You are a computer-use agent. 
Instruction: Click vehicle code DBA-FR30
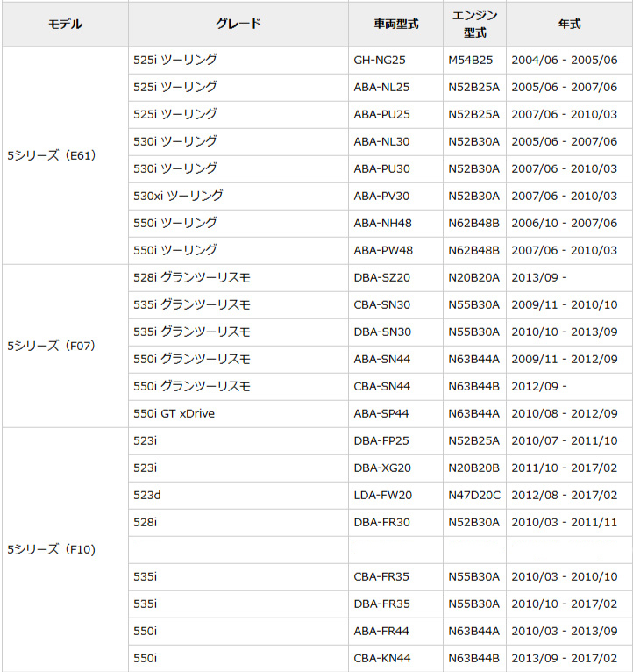[381, 523]
